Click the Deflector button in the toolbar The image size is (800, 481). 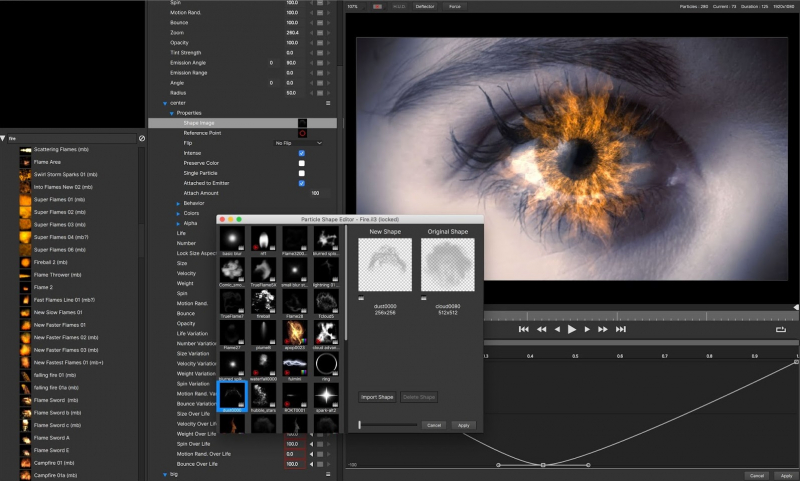point(425,6)
